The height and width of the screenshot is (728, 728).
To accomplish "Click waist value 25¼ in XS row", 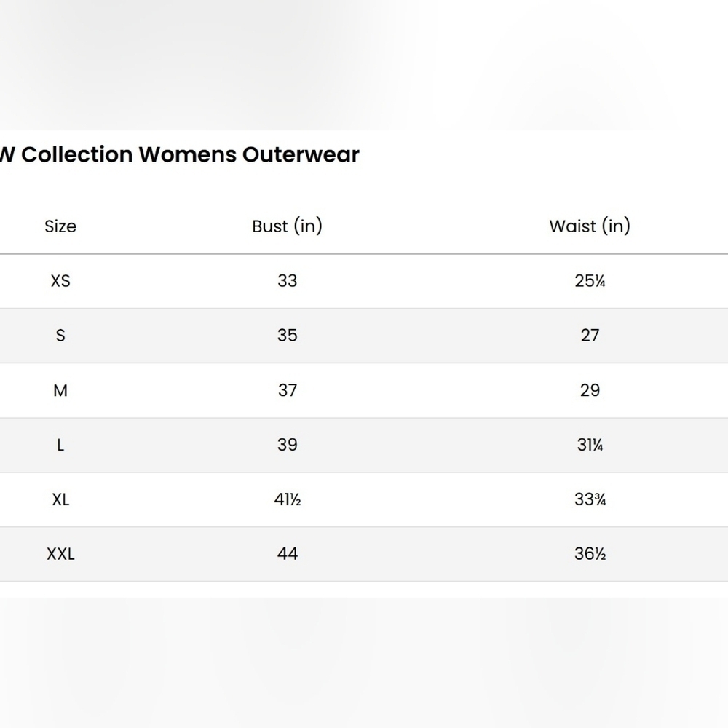I will point(590,280).
